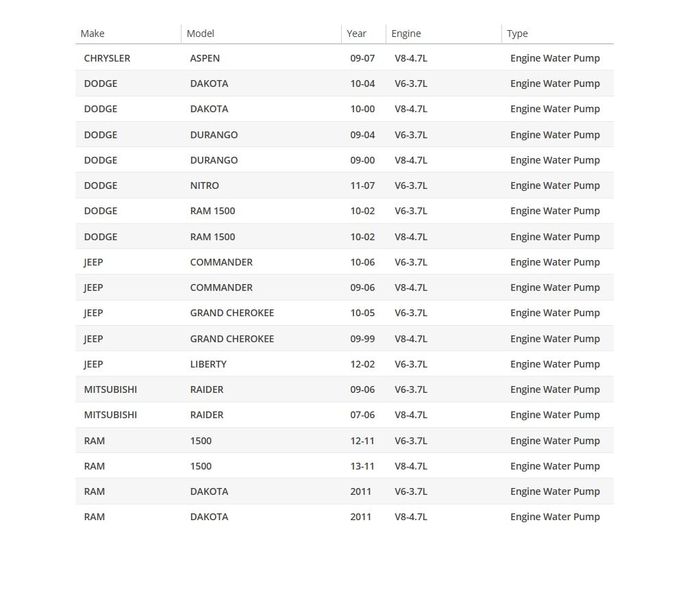Image resolution: width=685 pixels, height=616 pixels.
Task: Select the NITRO model cell
Action: 204,185
